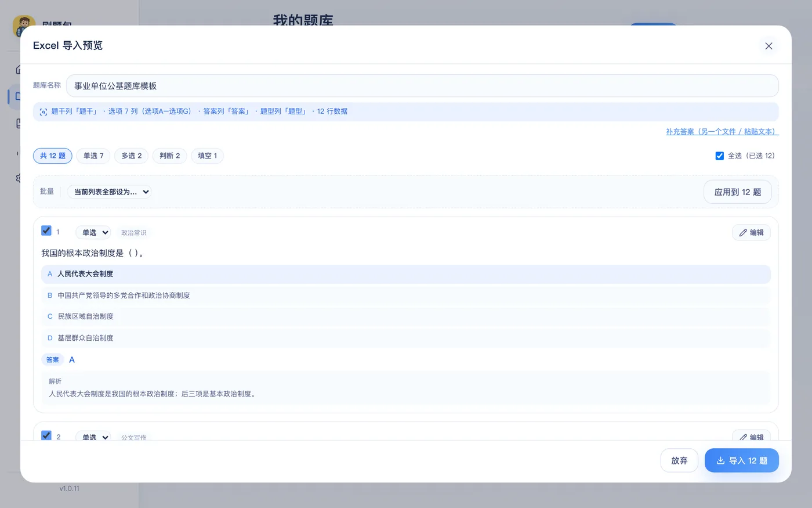
Task: Uncheck question 2 checkbox
Action: (46, 435)
